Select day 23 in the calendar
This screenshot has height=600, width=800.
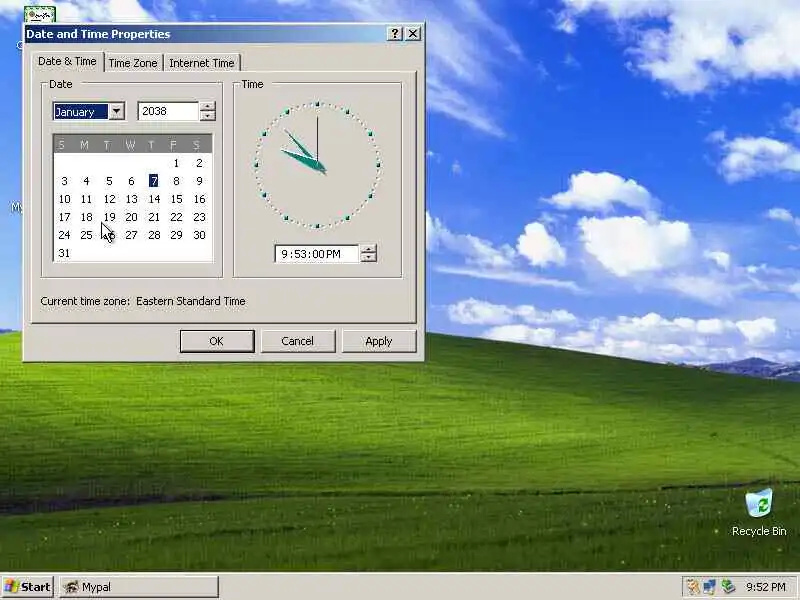click(199, 217)
